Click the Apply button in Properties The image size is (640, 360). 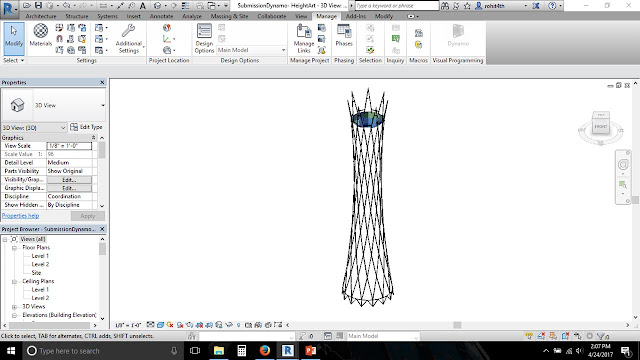(88, 216)
